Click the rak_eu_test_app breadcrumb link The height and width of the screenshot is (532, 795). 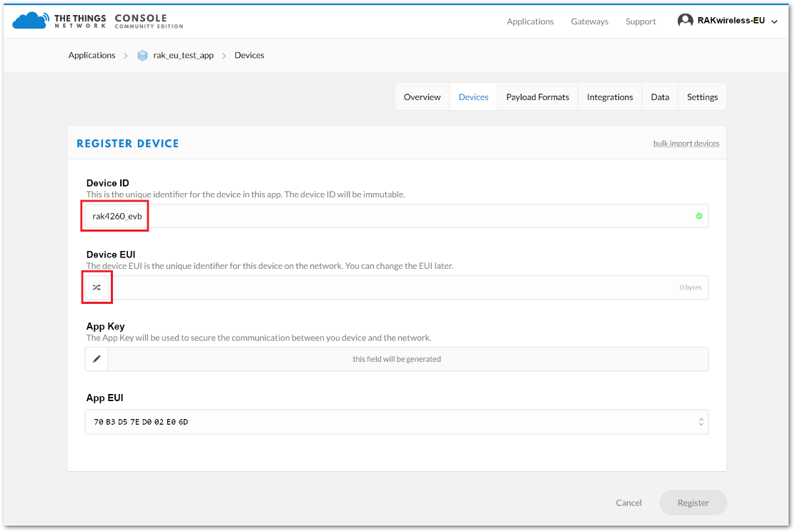click(184, 55)
